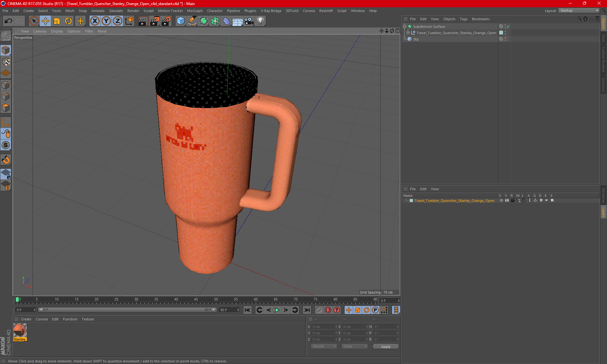
Task: Collapse the Subdivision Surface tree item
Action: click(x=405, y=27)
